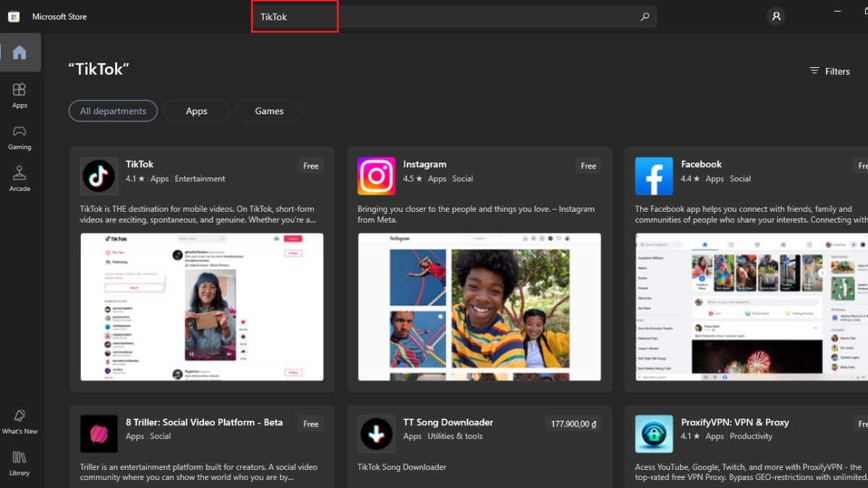Screen dimensions: 868x488
Task: Click the TikTok Song Downloader description
Action: point(402,467)
